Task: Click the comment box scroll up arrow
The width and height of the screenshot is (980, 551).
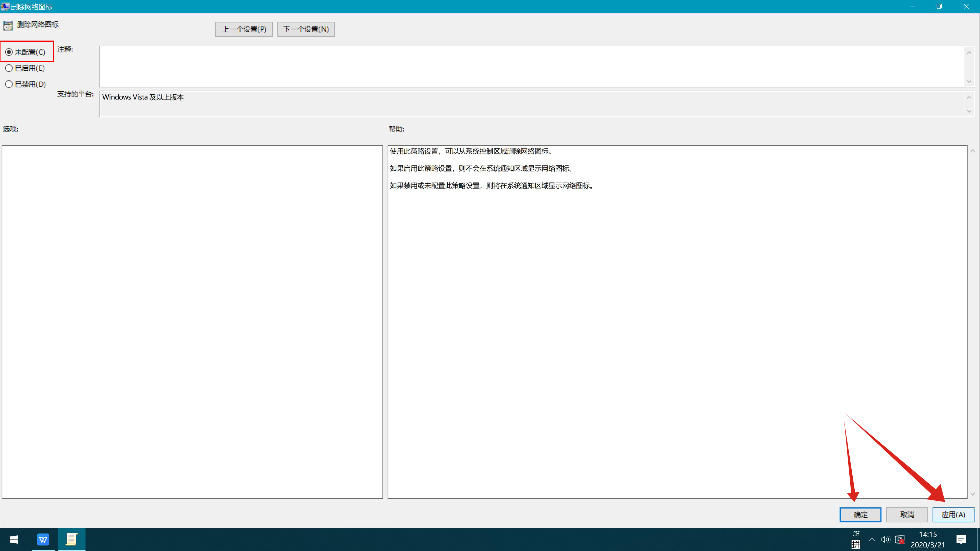Action: [969, 53]
